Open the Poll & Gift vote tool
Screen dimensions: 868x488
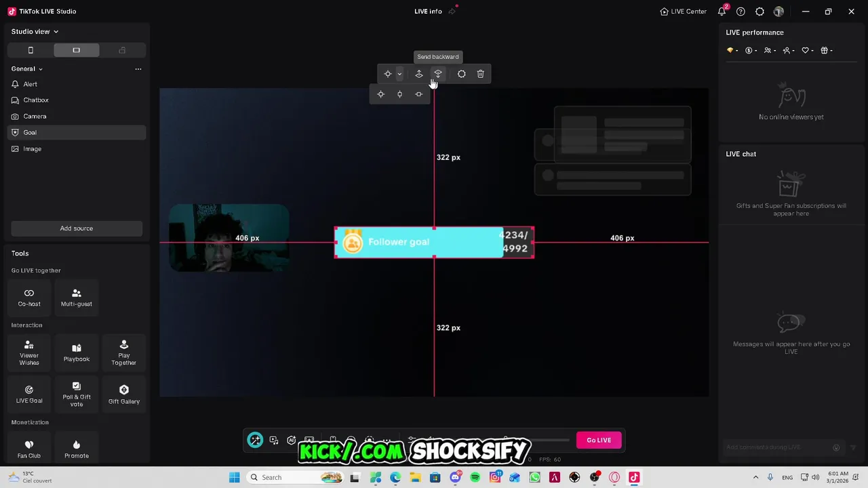[77, 394]
